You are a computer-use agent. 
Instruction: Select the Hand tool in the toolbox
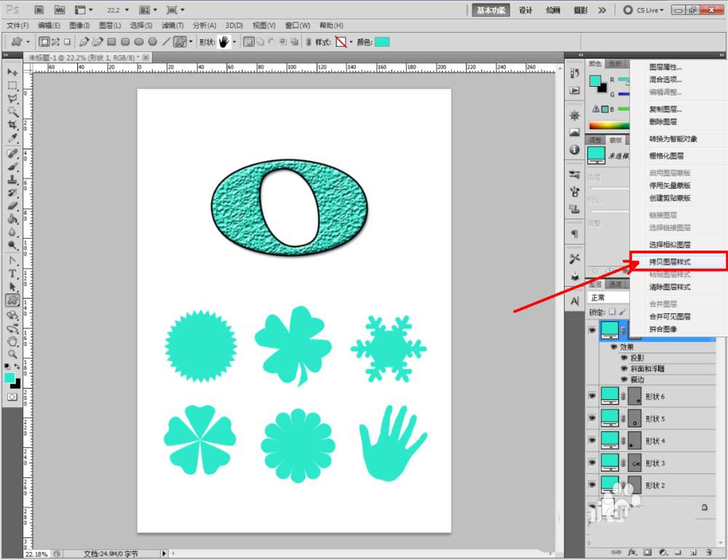click(12, 342)
